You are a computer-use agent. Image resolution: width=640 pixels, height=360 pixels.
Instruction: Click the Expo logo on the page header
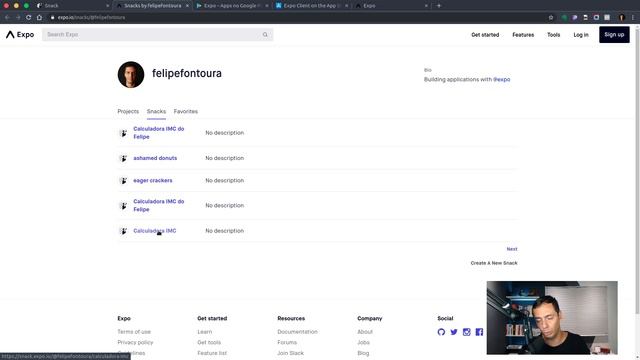point(20,35)
